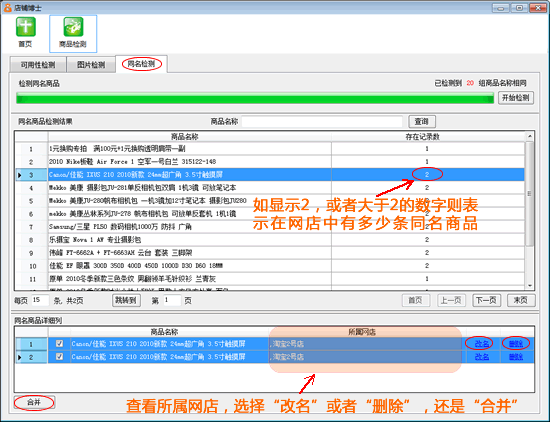The image size is (550, 422).
Task: Click 淘宝2号店 cell in detail row 2
Action: coord(367,357)
